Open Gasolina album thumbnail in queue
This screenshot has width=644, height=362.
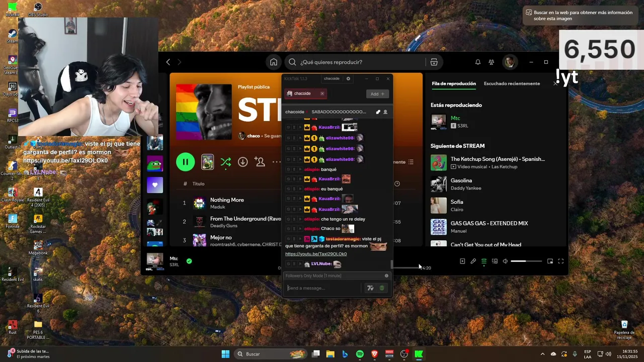point(439,184)
